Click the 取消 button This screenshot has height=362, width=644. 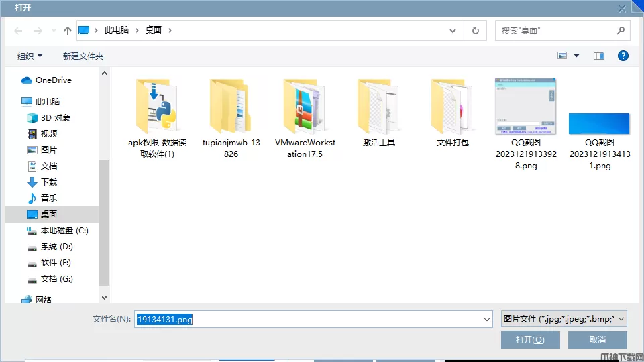pyautogui.click(x=598, y=340)
